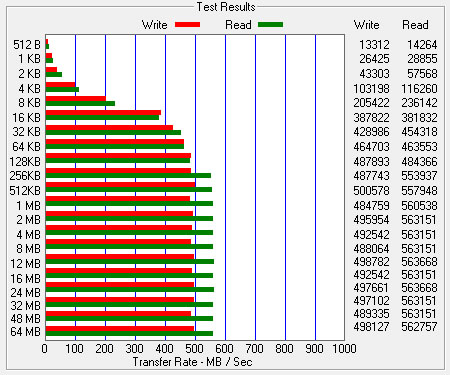Click the green Read legend swatch

tap(270, 25)
